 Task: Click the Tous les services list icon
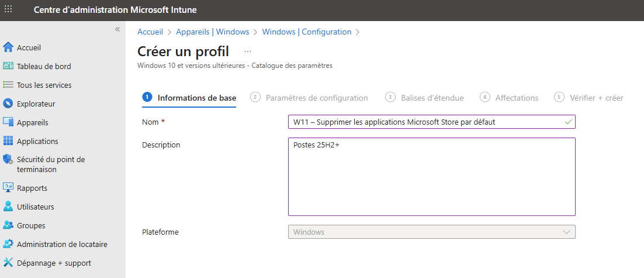tap(8, 85)
